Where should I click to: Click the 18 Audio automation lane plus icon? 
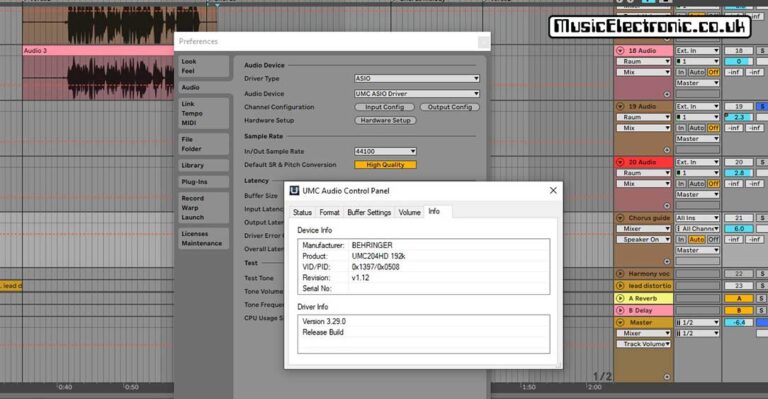pyautogui.click(x=667, y=94)
